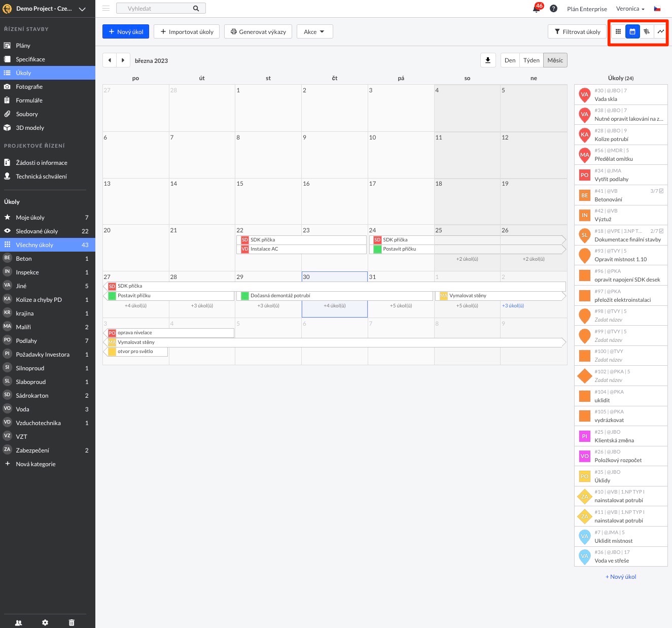Viewport: 672px width, 628px height.
Task: Open the Gantt timeline view icon
Action: click(647, 31)
